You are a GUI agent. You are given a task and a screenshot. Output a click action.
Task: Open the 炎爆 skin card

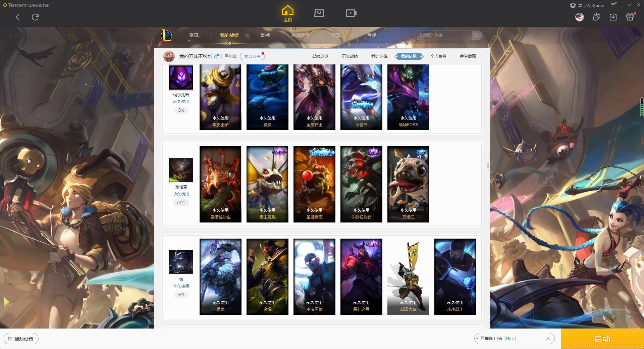(x=267, y=277)
